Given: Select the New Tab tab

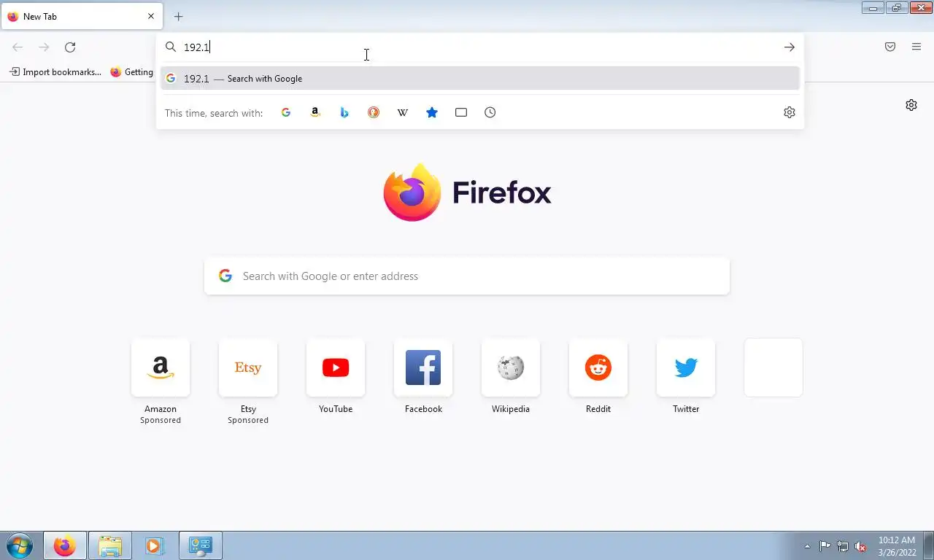Looking at the screenshot, I should [81, 16].
